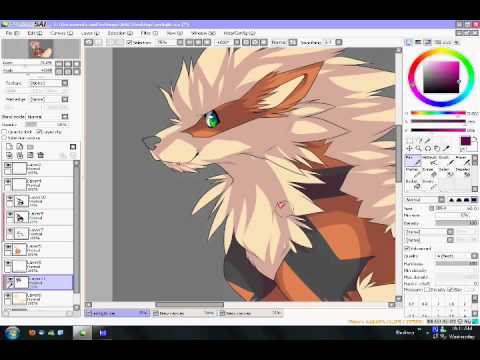Click the navigator preview thumbnail
Viewport: 480px width, 360px height.
[x=40, y=49]
